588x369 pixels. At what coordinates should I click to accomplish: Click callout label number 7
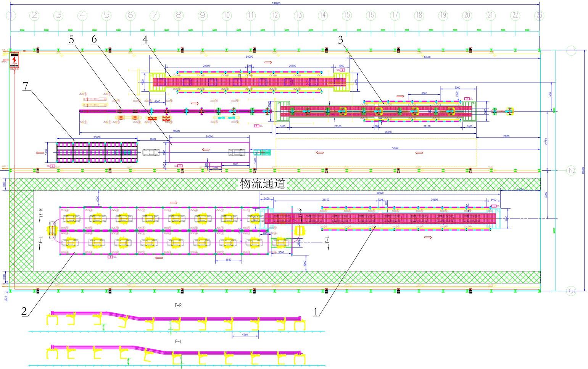tap(26, 86)
